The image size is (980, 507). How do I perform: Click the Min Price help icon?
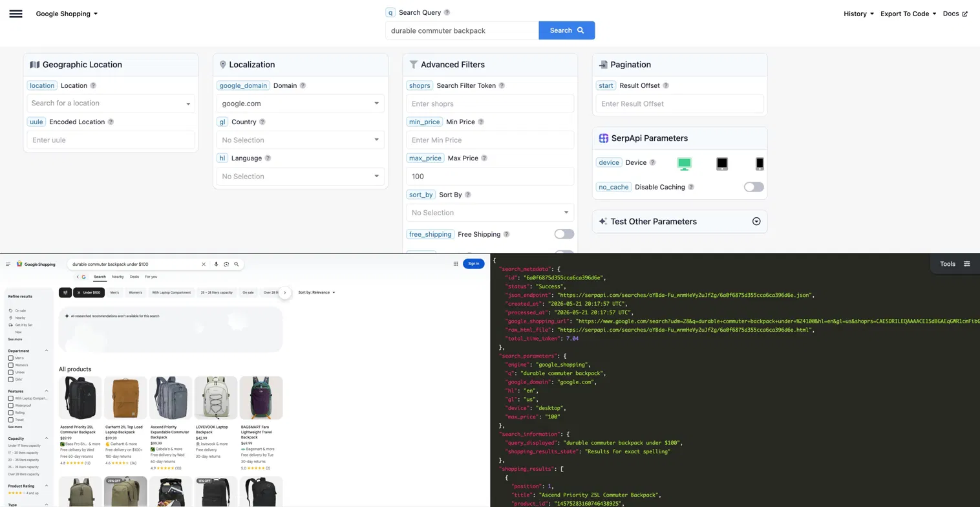(x=480, y=122)
